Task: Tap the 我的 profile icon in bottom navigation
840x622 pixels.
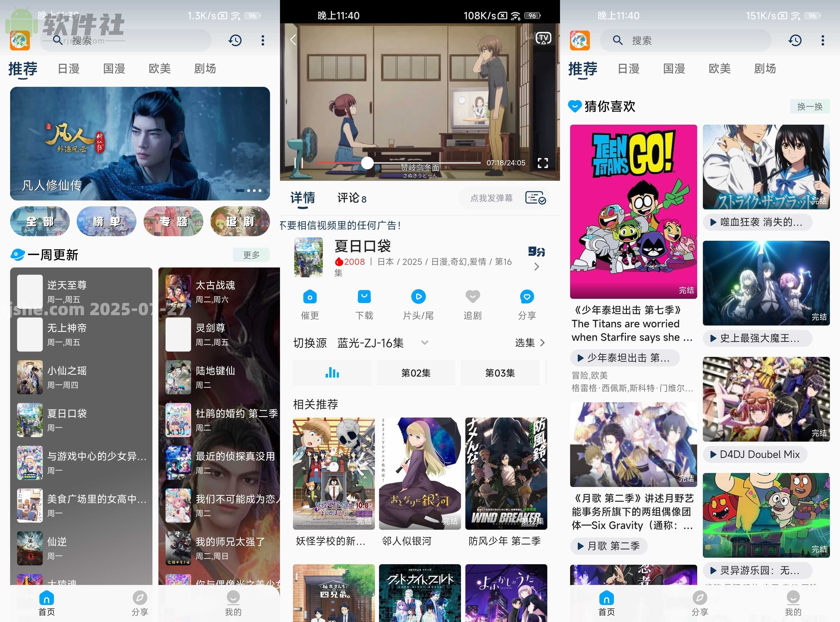Action: pos(793,599)
